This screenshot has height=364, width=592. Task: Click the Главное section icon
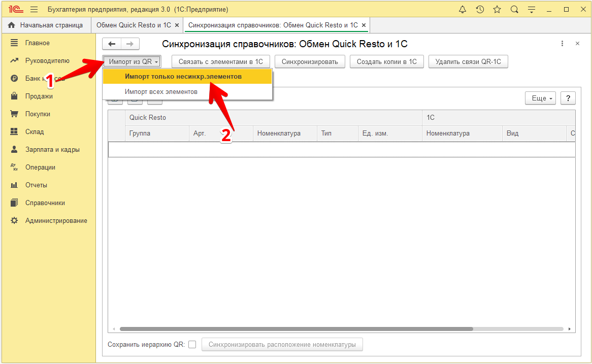coord(14,43)
